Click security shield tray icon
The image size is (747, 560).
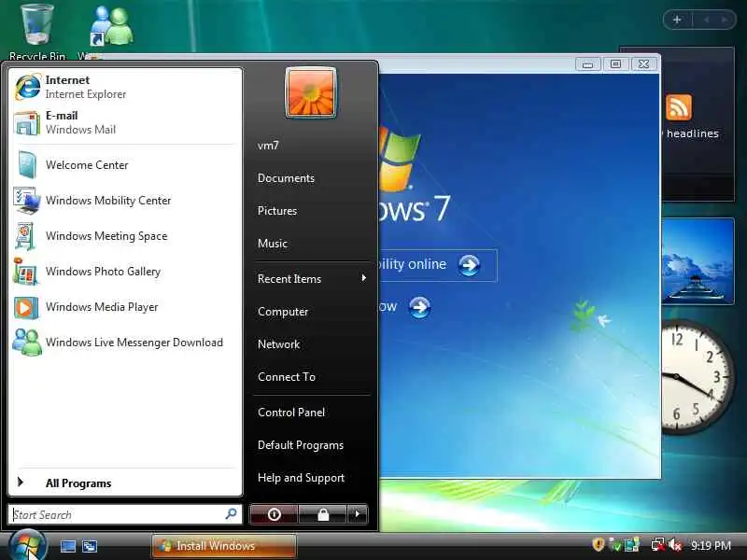599,544
